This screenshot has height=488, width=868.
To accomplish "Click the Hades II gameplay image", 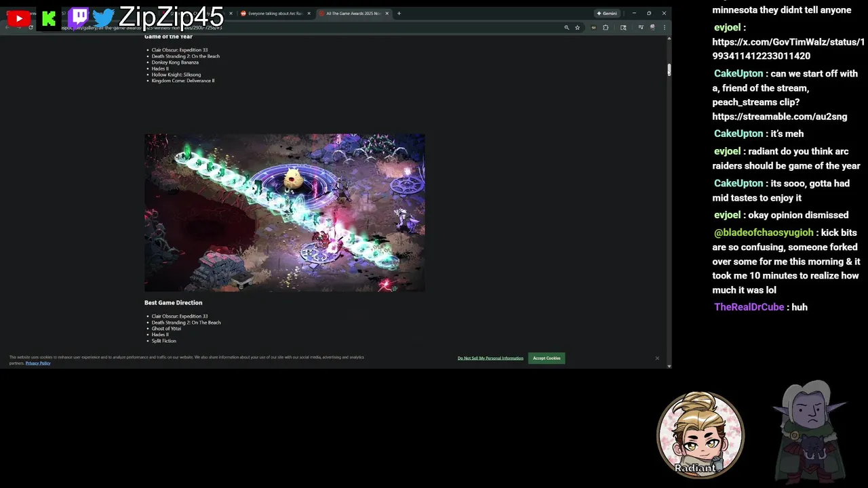I will coord(285,213).
